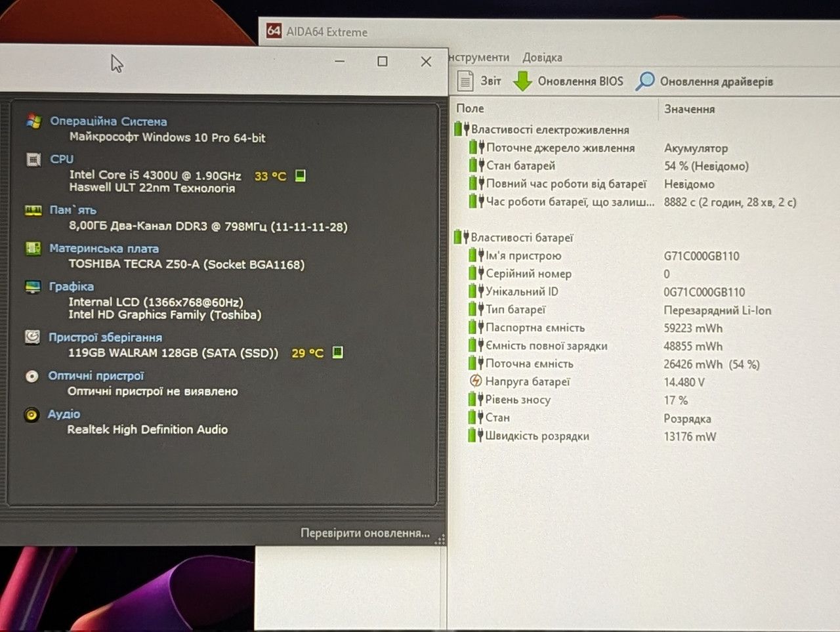The image size is (840, 632).
Task: Click the value Перезарядний Li-Ion
Action: tap(717, 310)
